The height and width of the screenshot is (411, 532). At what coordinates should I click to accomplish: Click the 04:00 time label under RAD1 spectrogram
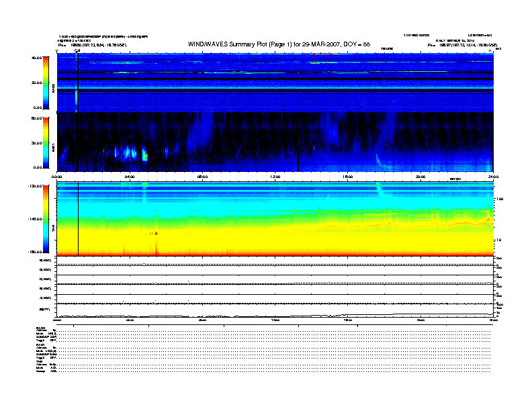[130, 177]
